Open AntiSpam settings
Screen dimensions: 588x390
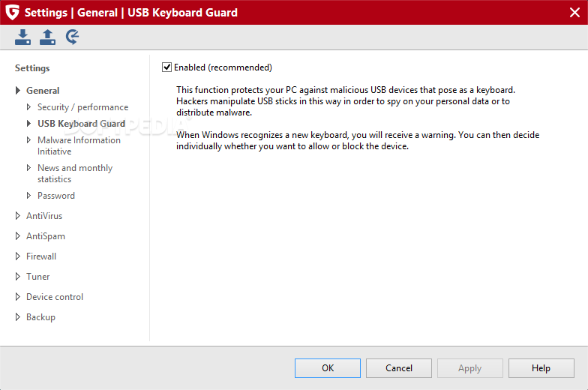click(x=46, y=236)
